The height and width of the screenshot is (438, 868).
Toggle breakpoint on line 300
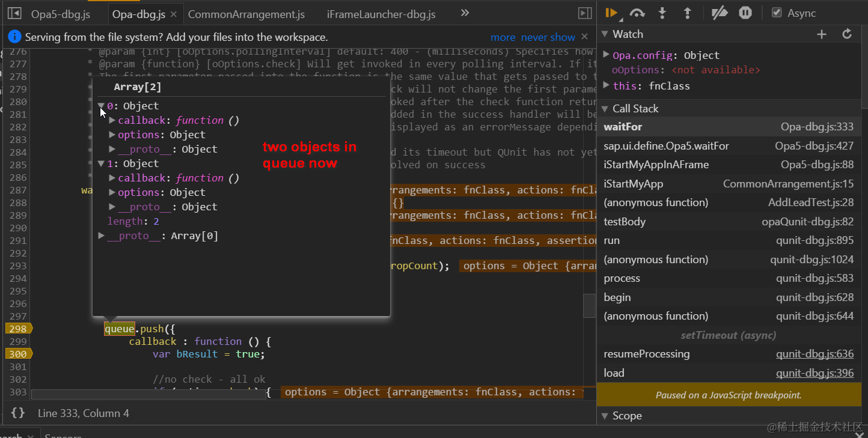click(x=18, y=354)
